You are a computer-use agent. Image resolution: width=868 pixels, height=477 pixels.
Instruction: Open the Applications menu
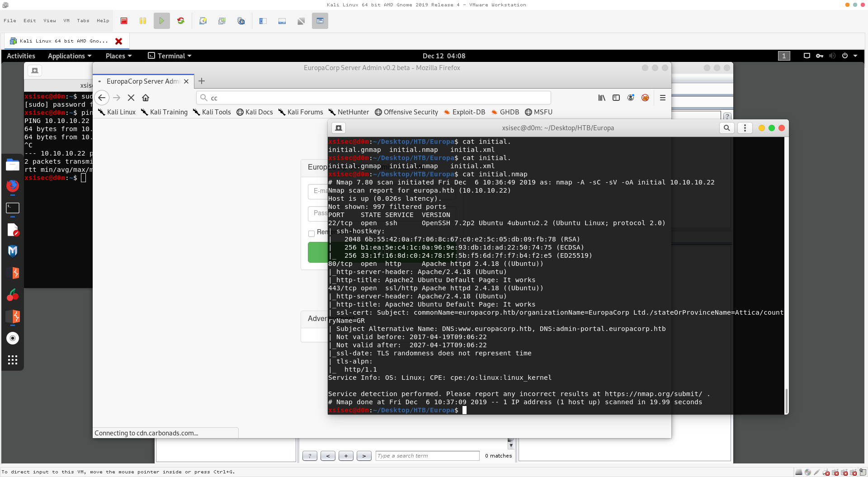pyautogui.click(x=70, y=56)
